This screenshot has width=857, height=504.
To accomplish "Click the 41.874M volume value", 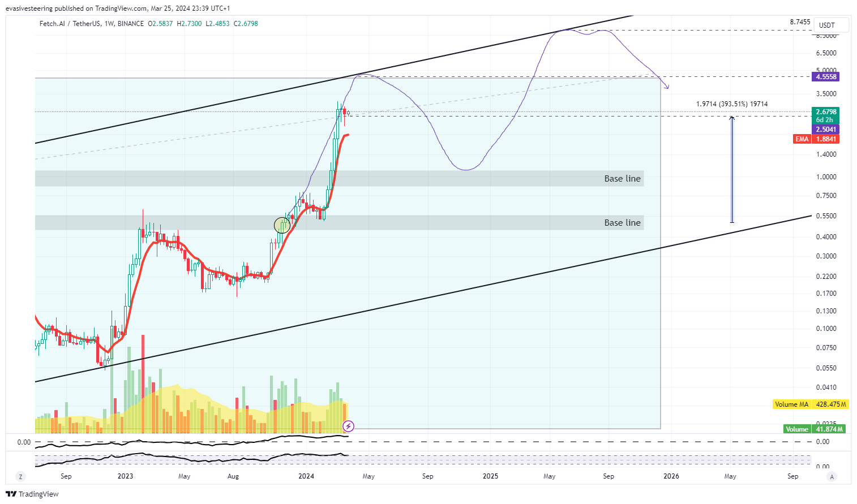I will point(829,429).
